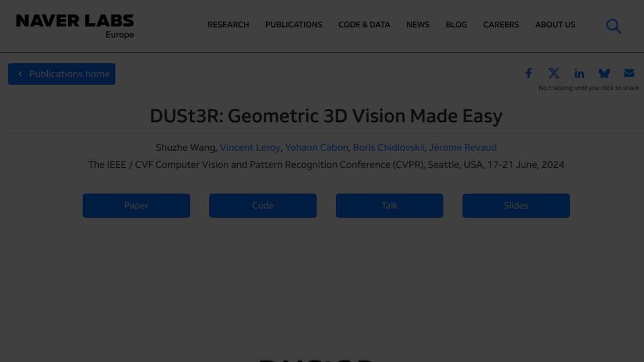This screenshot has width=644, height=362.
Task: Go to the NAVER LABS Europe logo home
Action: coord(75,26)
